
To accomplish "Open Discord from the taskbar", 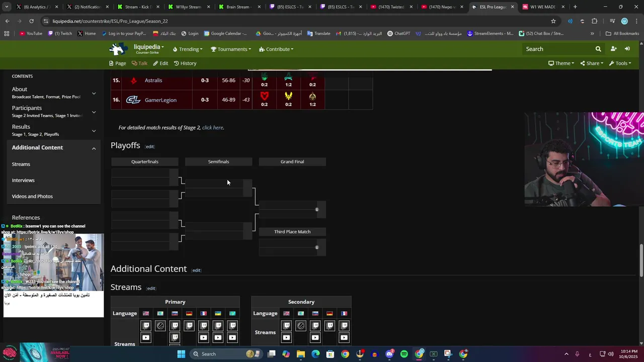I will pyautogui.click(x=389, y=354).
